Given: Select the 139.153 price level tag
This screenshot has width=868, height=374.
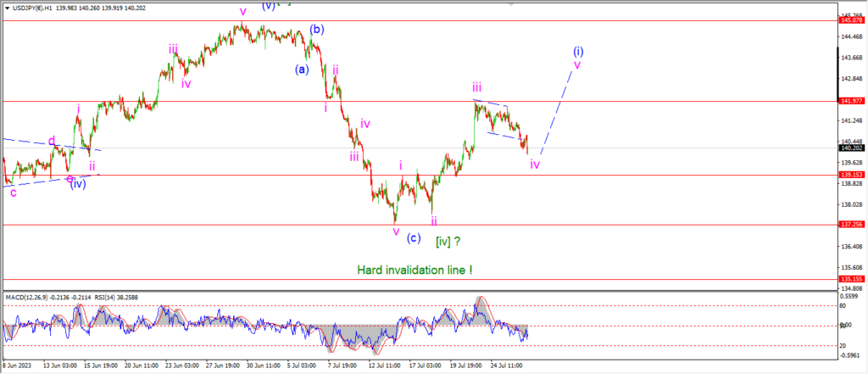Looking at the screenshot, I should point(851,175).
